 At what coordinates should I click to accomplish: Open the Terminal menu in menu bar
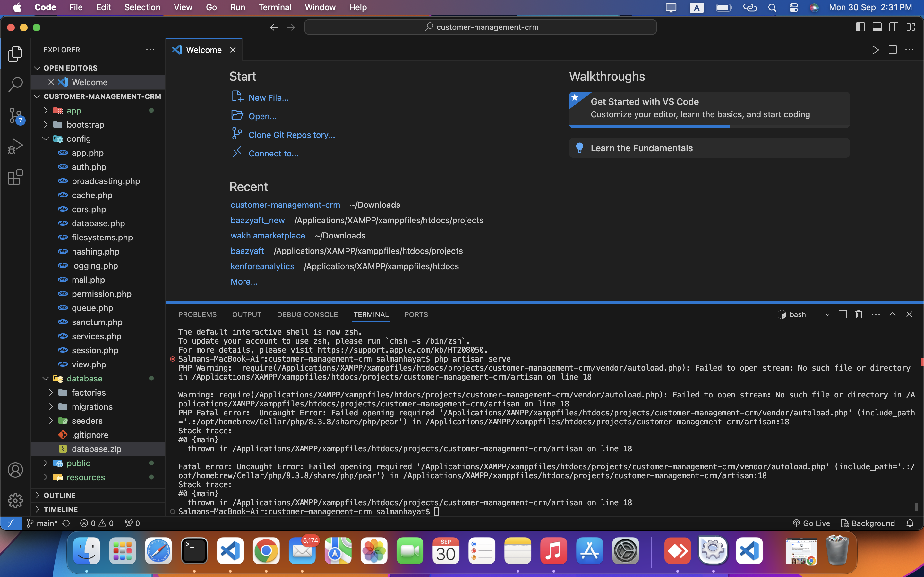coord(275,7)
